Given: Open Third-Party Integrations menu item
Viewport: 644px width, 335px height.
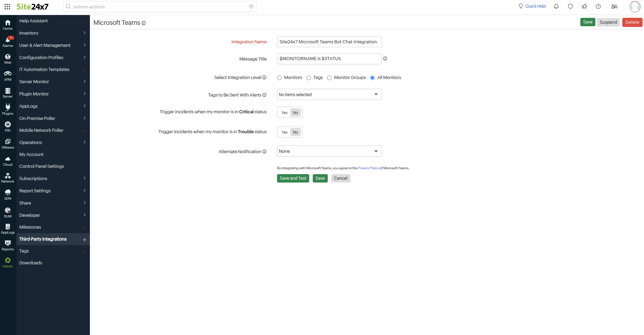Looking at the screenshot, I should pos(43,239).
